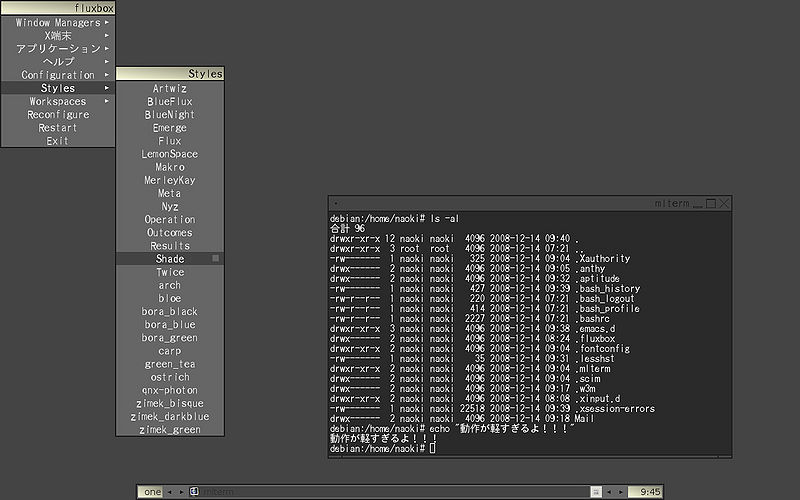Apply the zimek_darkblue style
This screenshot has height=500, width=800.
[x=170, y=416]
